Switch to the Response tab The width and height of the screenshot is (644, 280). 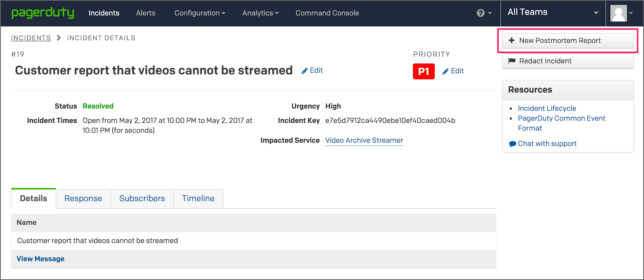coord(83,199)
